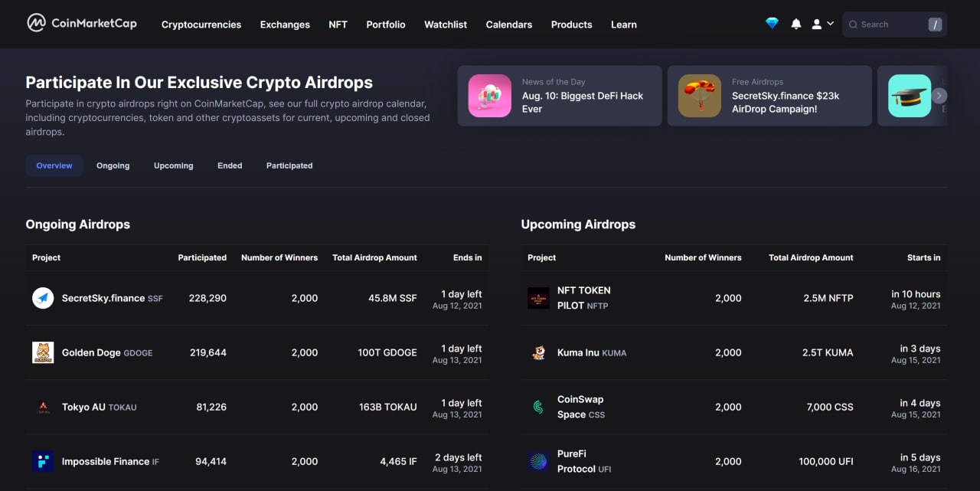Open 'Aug. 10: Biggest DeFi Hack Ever' headline
The width and height of the screenshot is (980, 491).
point(583,102)
